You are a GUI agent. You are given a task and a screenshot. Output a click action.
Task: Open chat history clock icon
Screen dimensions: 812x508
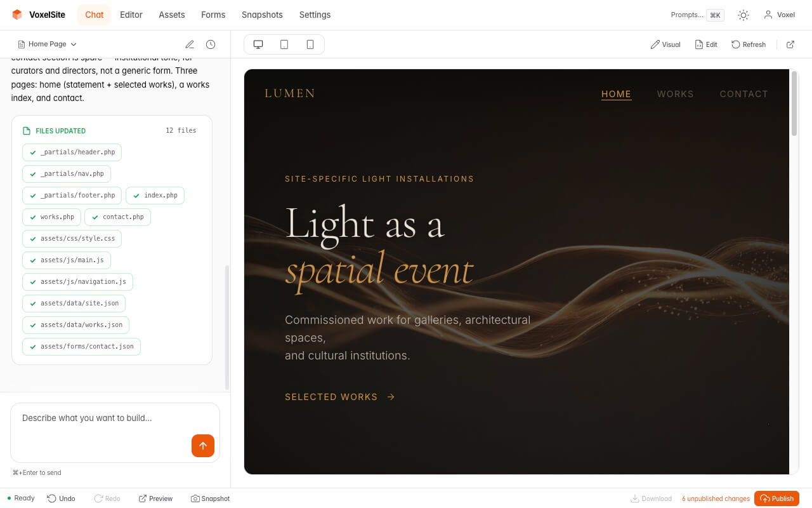(x=211, y=44)
